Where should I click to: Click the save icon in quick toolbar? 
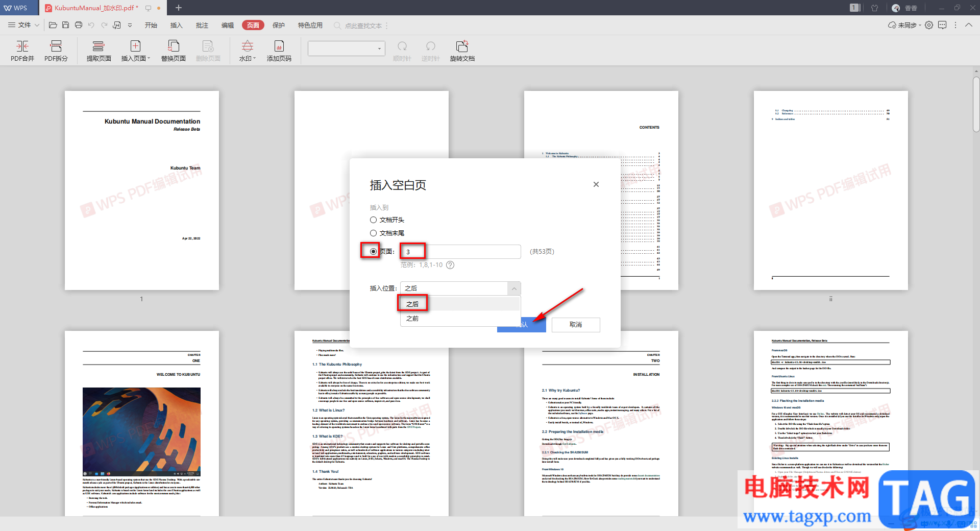click(x=65, y=25)
